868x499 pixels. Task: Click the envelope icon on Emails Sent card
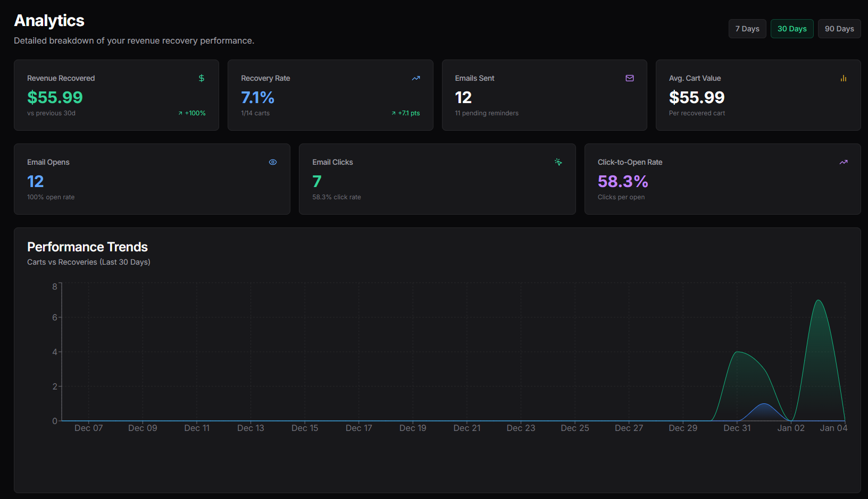pos(629,78)
